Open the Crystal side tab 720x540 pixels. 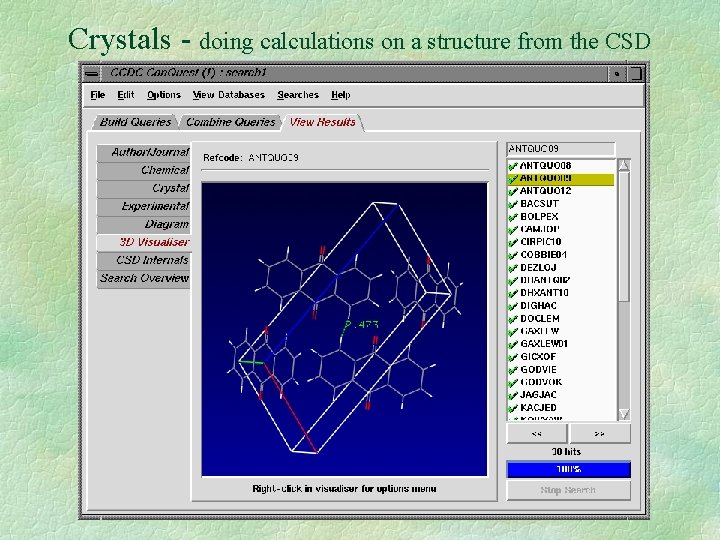(x=144, y=188)
